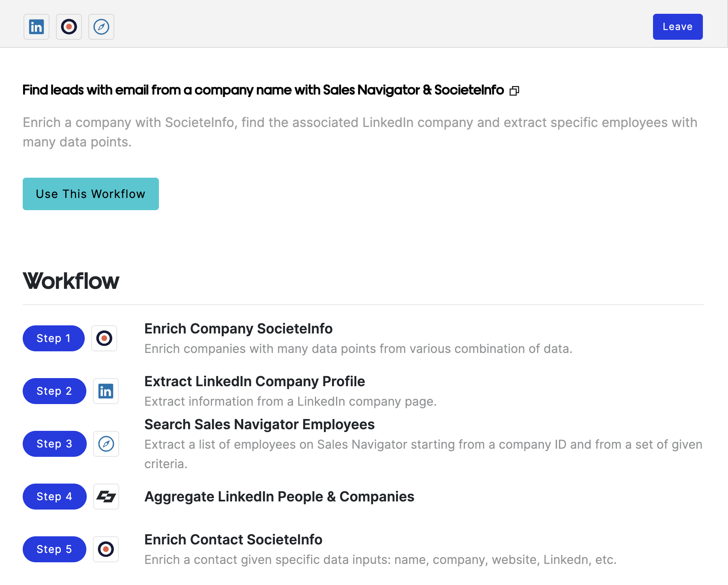728x585 pixels.
Task: Click the LinkedIn icon in top bar
Action: 36,27
